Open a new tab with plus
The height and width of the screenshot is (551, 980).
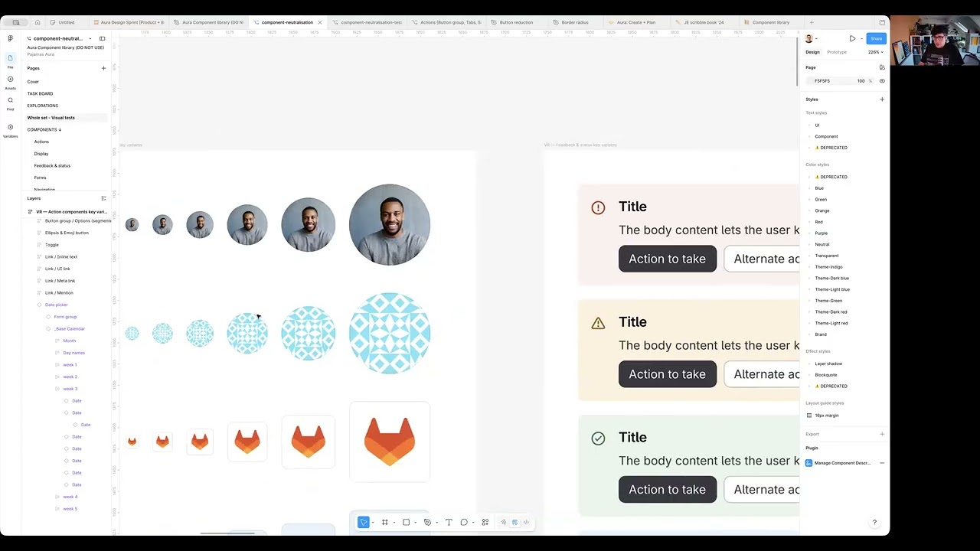pos(812,22)
